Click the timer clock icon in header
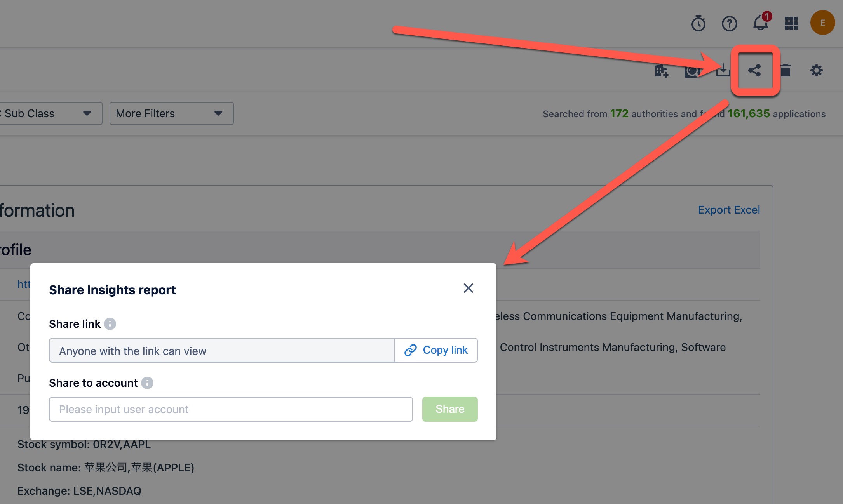The width and height of the screenshot is (843, 504). [698, 23]
